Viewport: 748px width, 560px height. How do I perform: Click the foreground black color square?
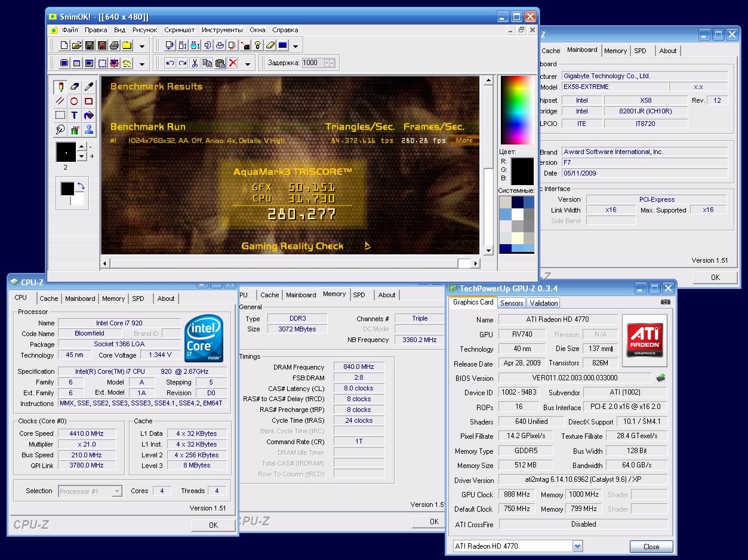click(x=67, y=189)
